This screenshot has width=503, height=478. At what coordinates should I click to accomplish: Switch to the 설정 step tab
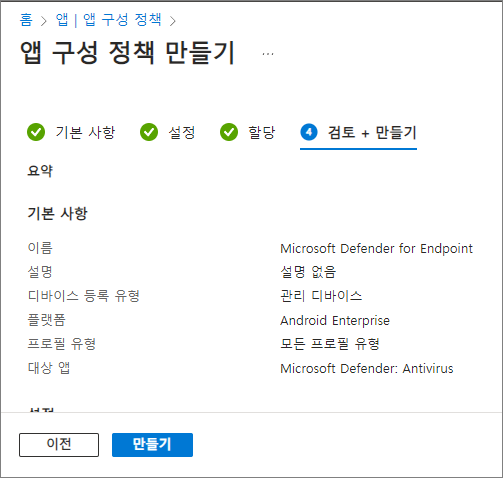pyautogui.click(x=182, y=132)
